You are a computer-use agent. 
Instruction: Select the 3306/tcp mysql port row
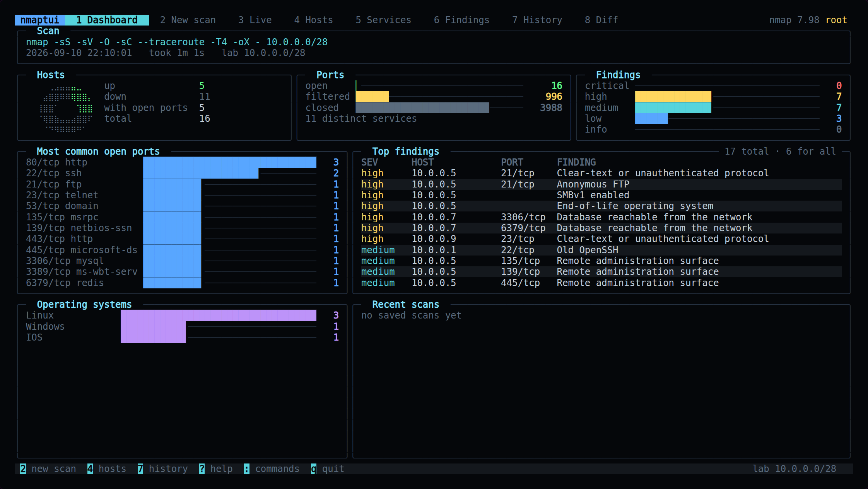182,261
